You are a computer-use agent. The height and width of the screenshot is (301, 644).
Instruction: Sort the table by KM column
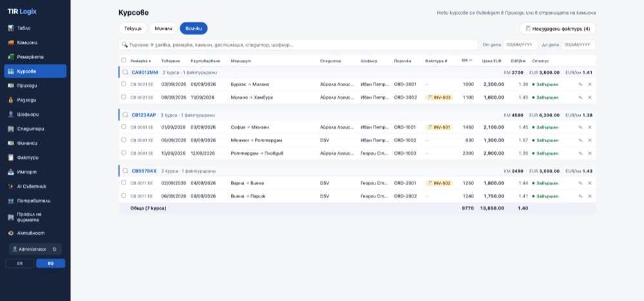[x=466, y=60]
